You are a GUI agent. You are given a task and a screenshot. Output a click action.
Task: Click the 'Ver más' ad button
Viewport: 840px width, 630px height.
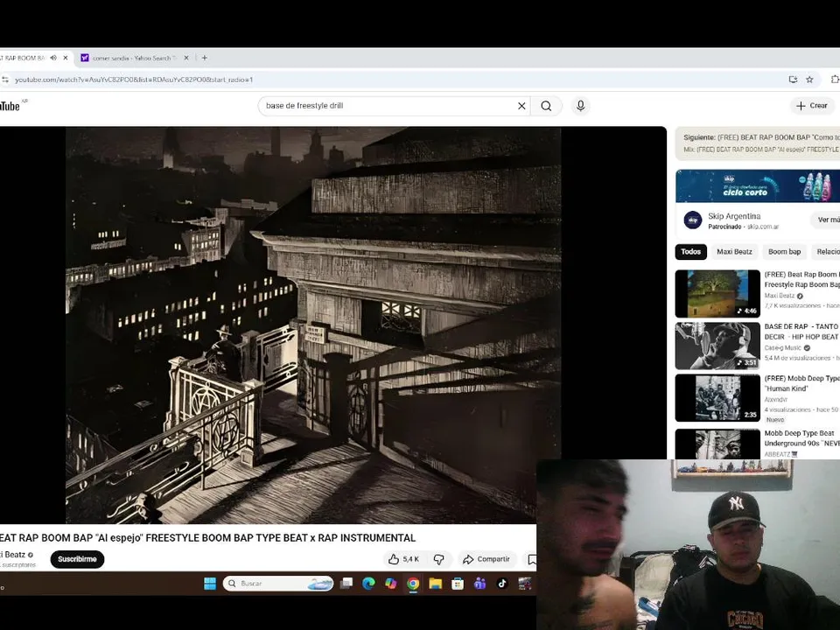pyautogui.click(x=827, y=220)
